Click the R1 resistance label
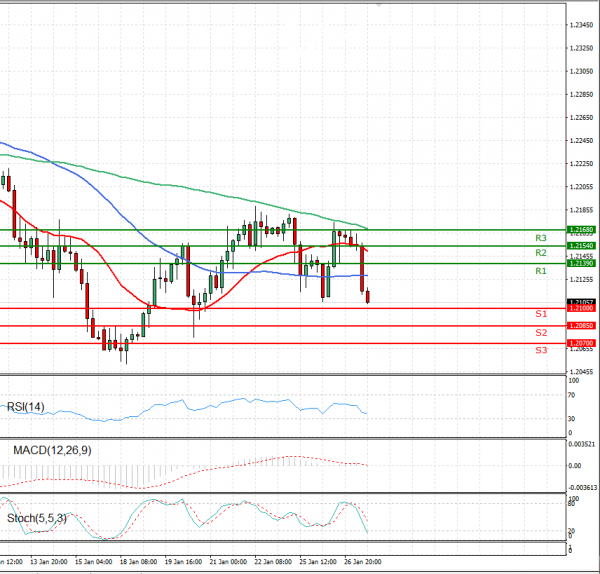600x574 pixels. tap(541, 271)
